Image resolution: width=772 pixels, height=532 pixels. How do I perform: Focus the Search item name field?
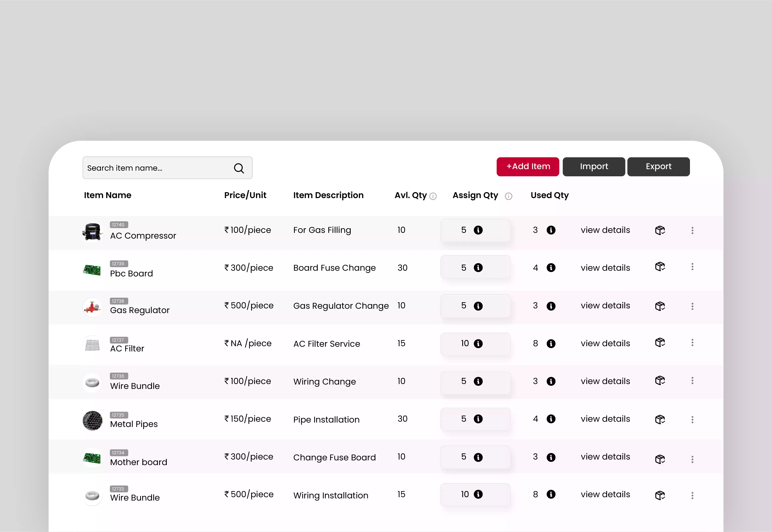click(168, 168)
